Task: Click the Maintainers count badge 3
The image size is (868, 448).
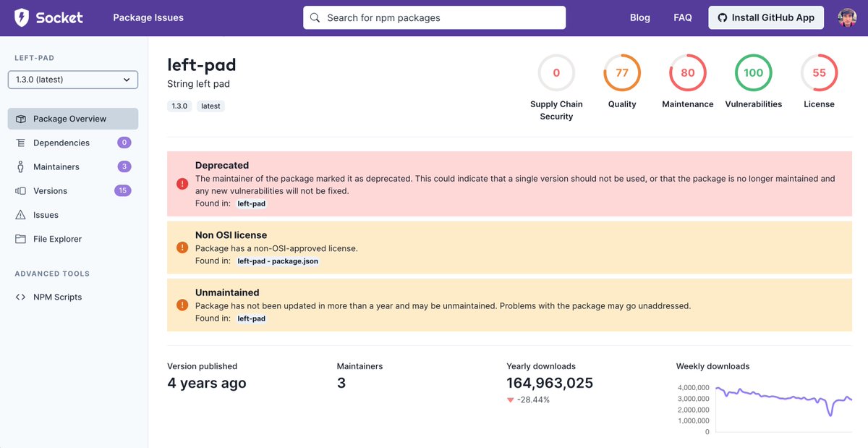Action: (x=124, y=166)
